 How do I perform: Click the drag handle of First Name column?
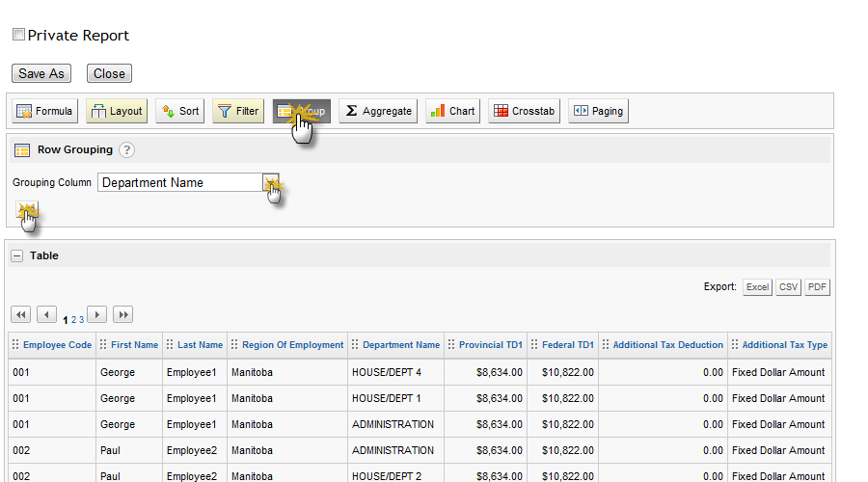(x=103, y=344)
